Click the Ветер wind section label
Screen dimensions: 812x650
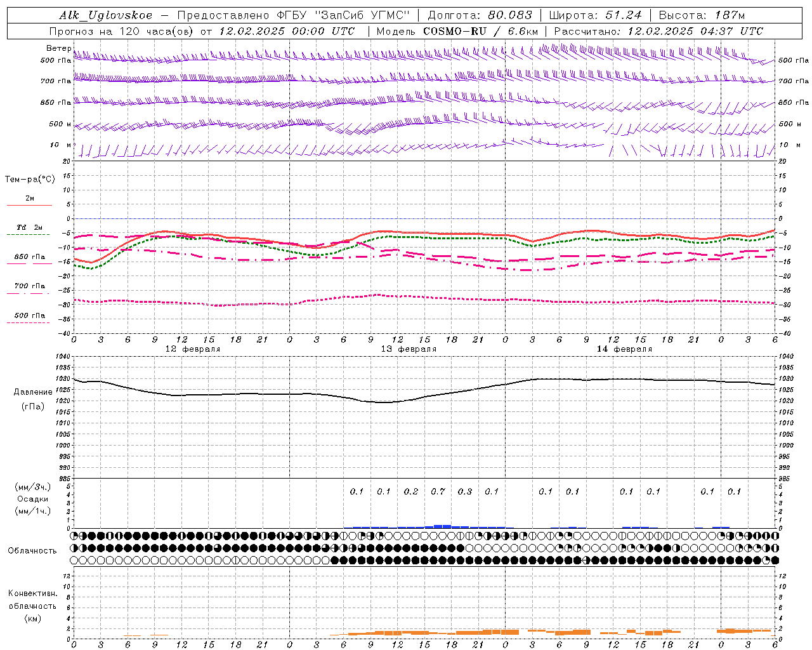click(58, 48)
